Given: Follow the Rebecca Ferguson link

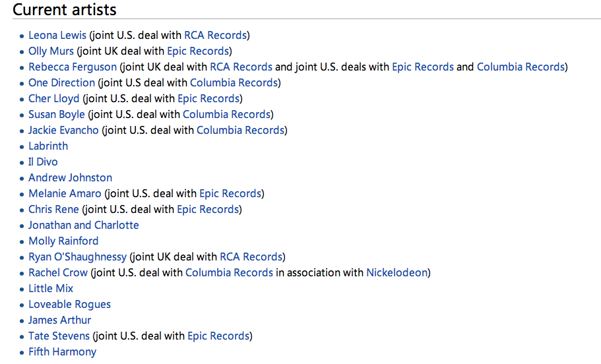Looking at the screenshot, I should [x=73, y=67].
